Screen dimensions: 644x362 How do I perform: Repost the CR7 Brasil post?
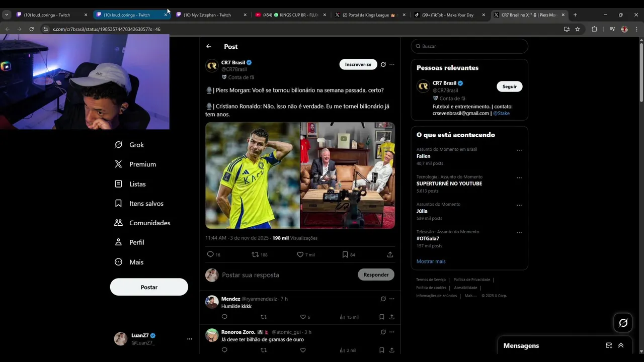click(255, 254)
